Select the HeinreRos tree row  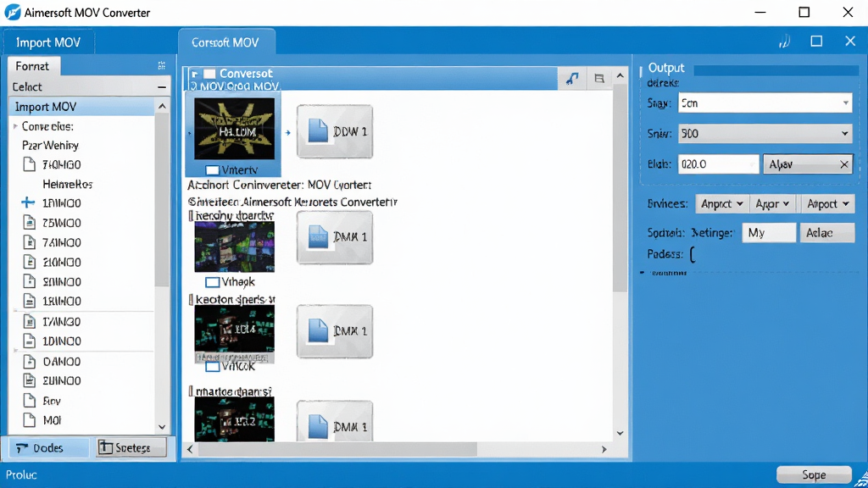coord(68,184)
